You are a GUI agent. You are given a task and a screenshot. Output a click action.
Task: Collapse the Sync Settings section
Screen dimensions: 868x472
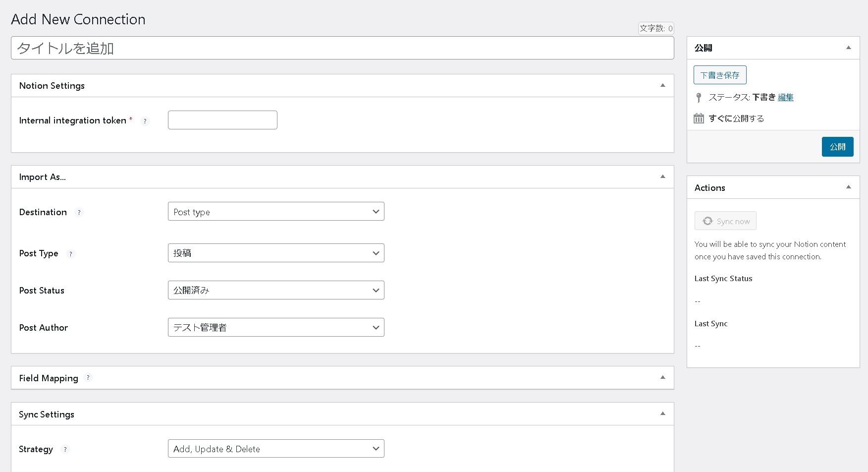click(x=663, y=413)
